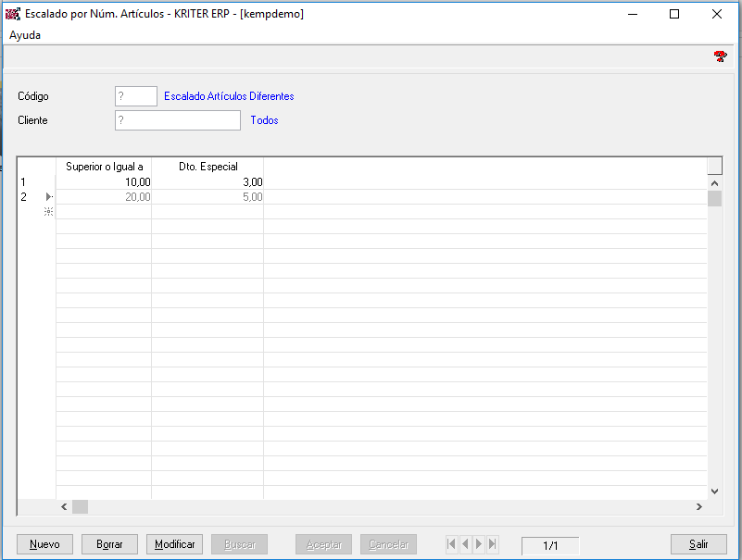Click the Borrar button

coord(110,544)
